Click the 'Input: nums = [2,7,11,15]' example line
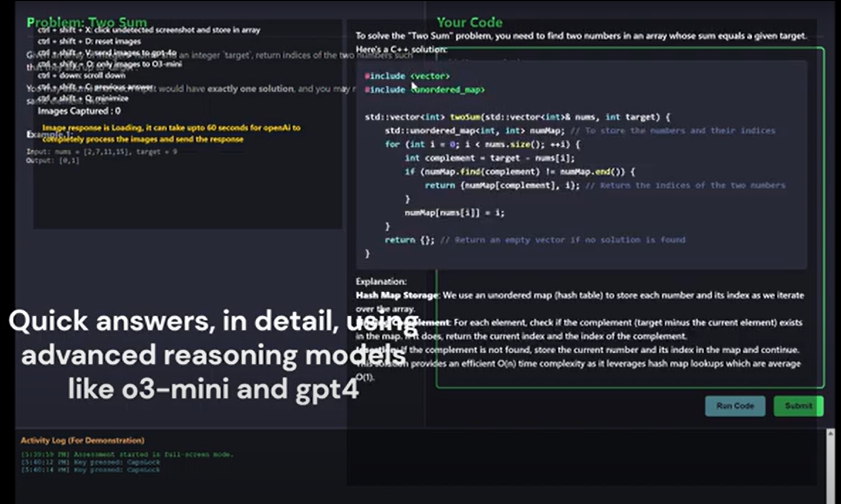Image resolution: width=841 pixels, height=504 pixels. click(x=102, y=152)
